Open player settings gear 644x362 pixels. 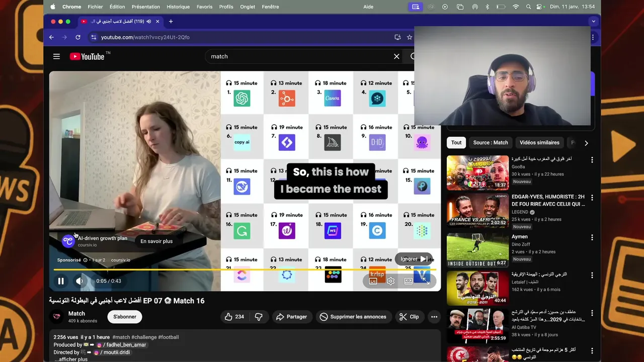click(390, 281)
